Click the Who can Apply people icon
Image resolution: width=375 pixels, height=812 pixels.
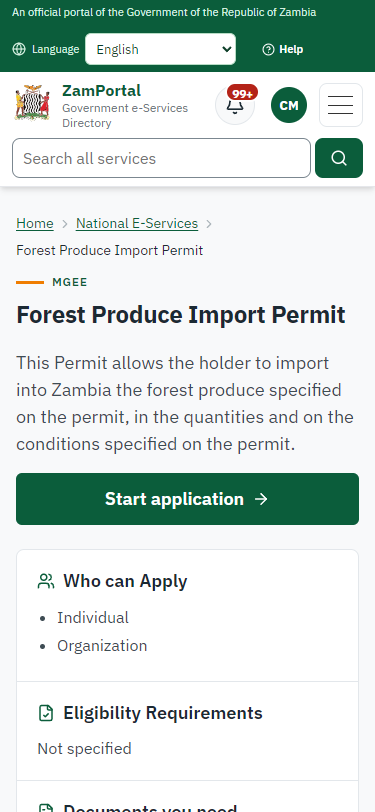click(46, 581)
